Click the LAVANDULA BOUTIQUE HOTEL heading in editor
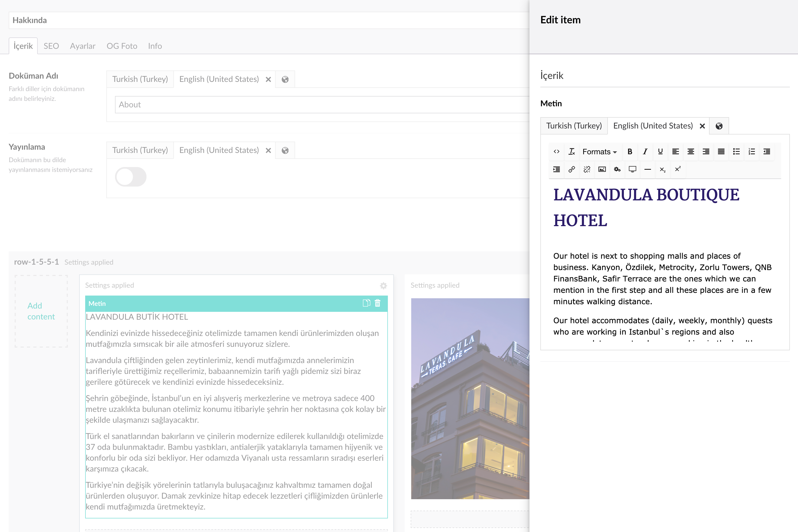 (646, 207)
